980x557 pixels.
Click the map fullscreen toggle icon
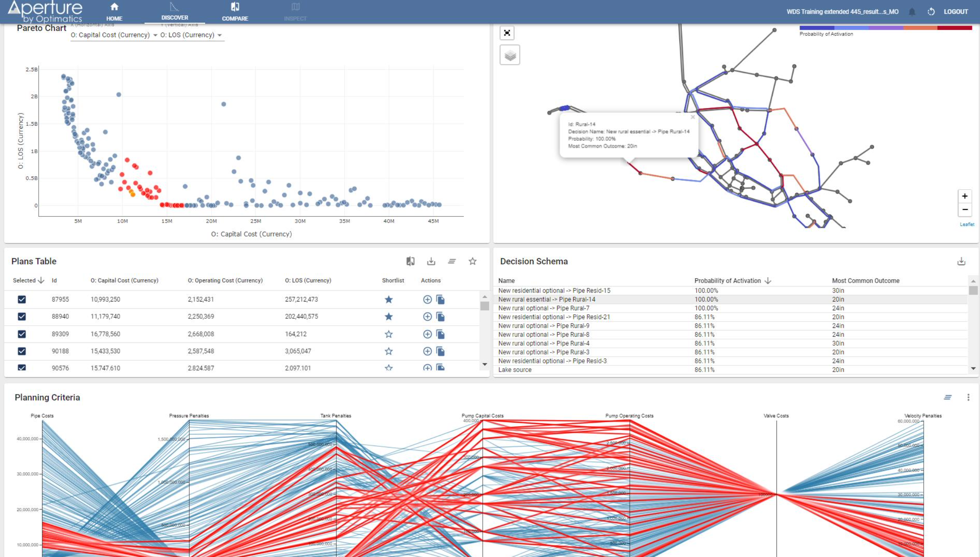click(507, 33)
